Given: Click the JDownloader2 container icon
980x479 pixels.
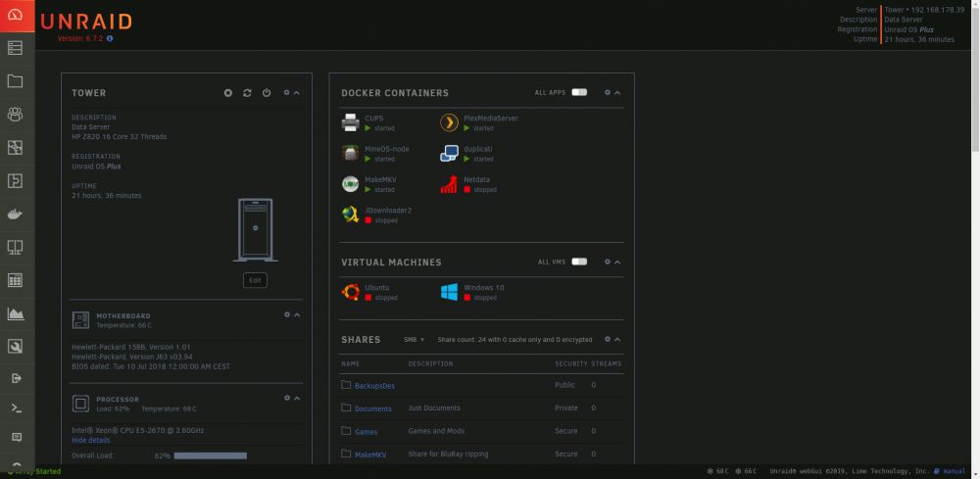Looking at the screenshot, I should [x=351, y=215].
